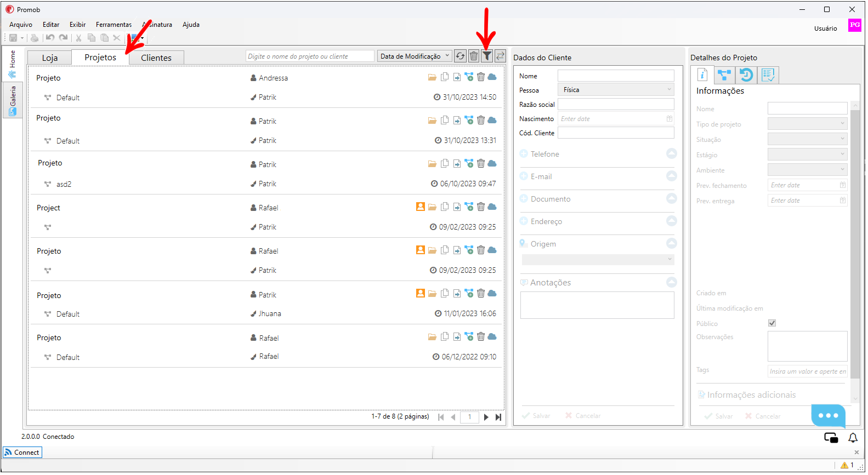
Task: Open Andressa's project with the folder icon
Action: coord(432,77)
